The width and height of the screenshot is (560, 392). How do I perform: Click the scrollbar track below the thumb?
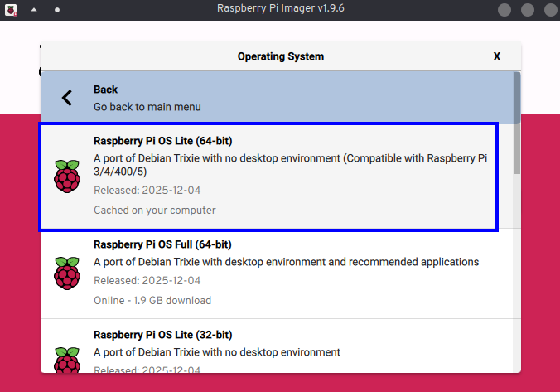[x=517, y=273]
